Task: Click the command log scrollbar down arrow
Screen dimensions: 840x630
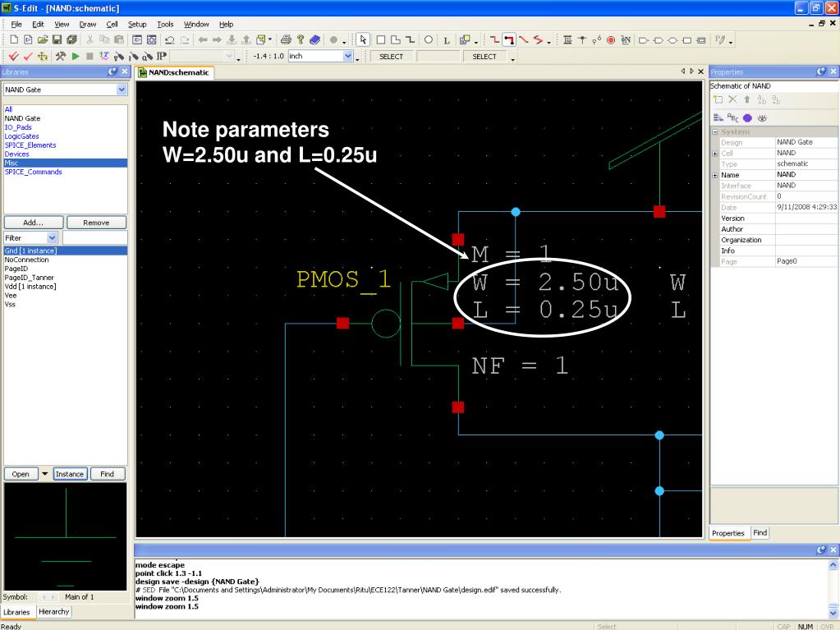Action: click(833, 612)
